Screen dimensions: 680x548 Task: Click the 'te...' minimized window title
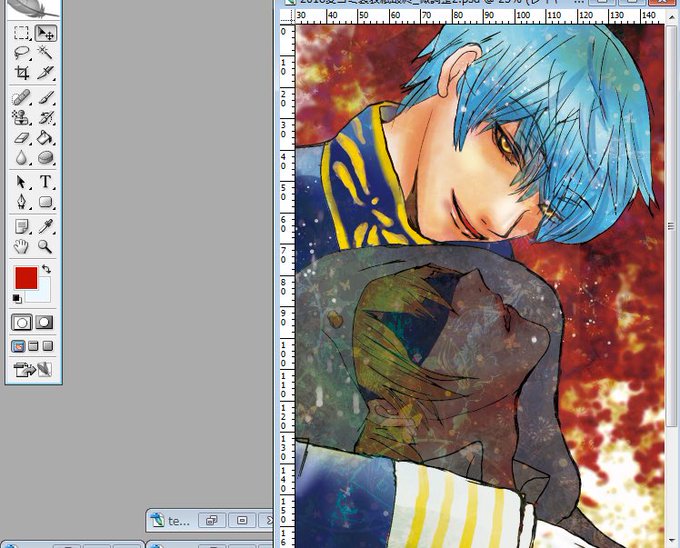pyautogui.click(x=179, y=521)
